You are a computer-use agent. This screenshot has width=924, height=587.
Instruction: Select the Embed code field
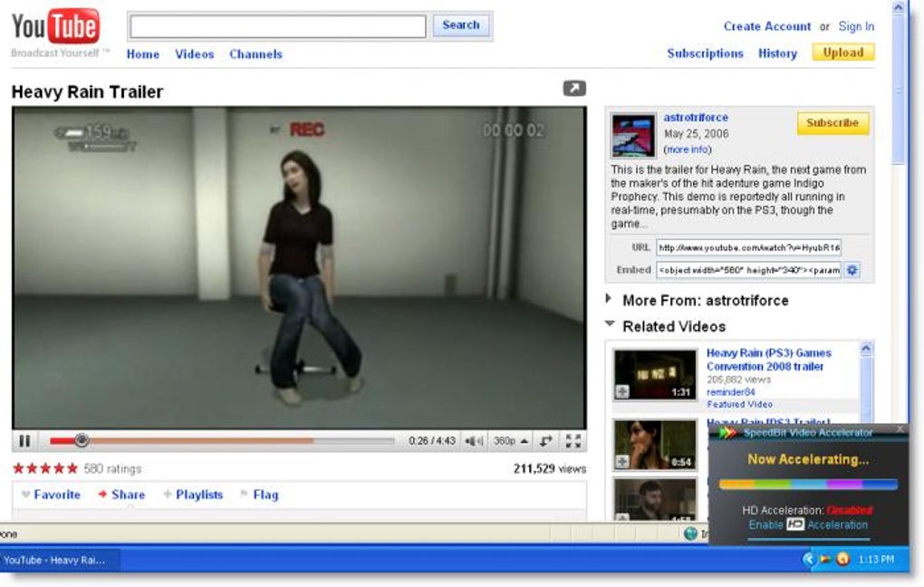click(749, 270)
